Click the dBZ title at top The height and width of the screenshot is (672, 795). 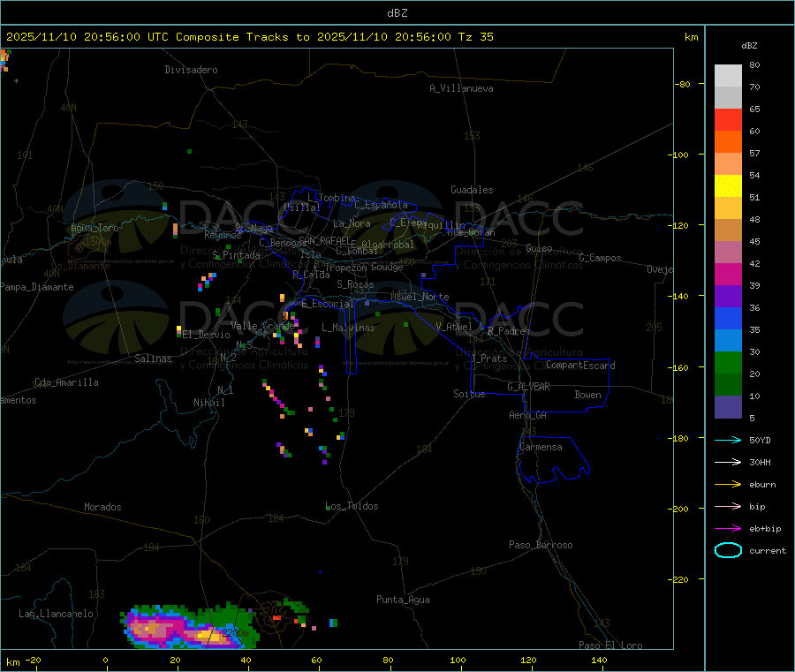397,13
